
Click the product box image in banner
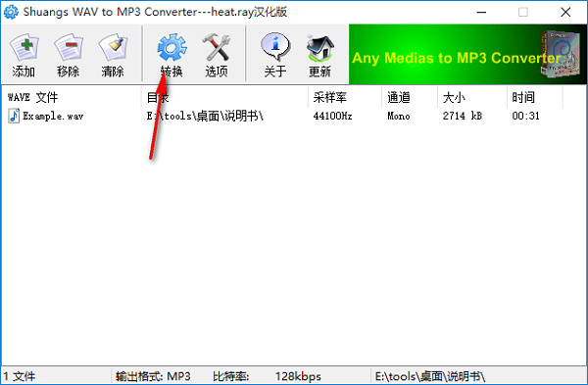(561, 54)
